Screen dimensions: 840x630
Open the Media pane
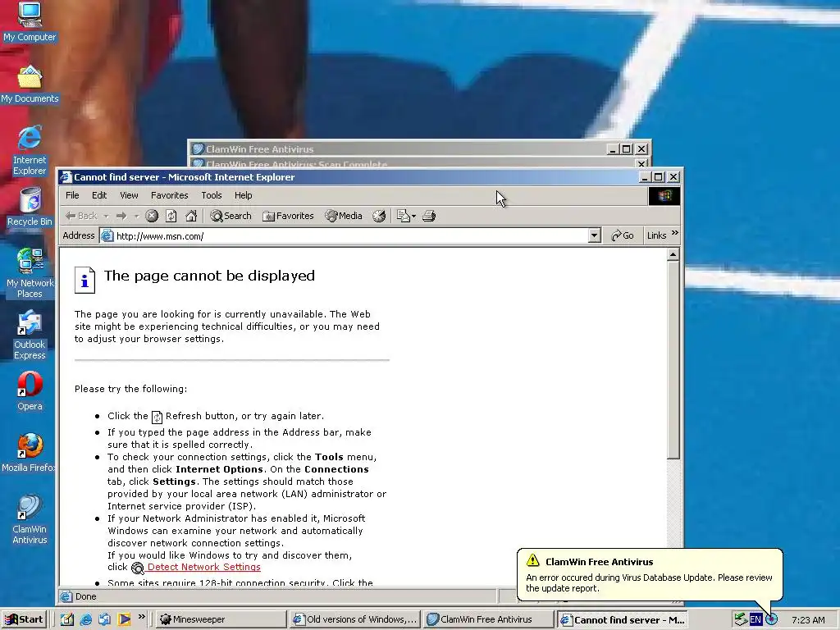(344, 216)
